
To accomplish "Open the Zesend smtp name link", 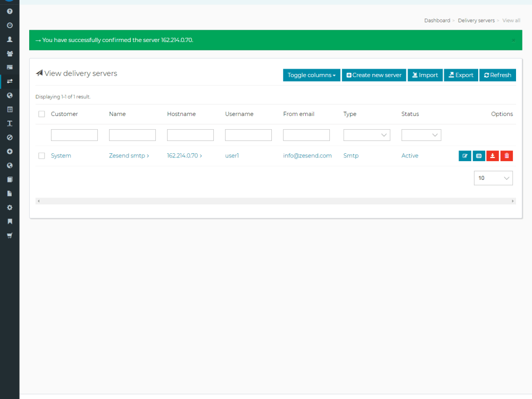I will click(x=129, y=156).
